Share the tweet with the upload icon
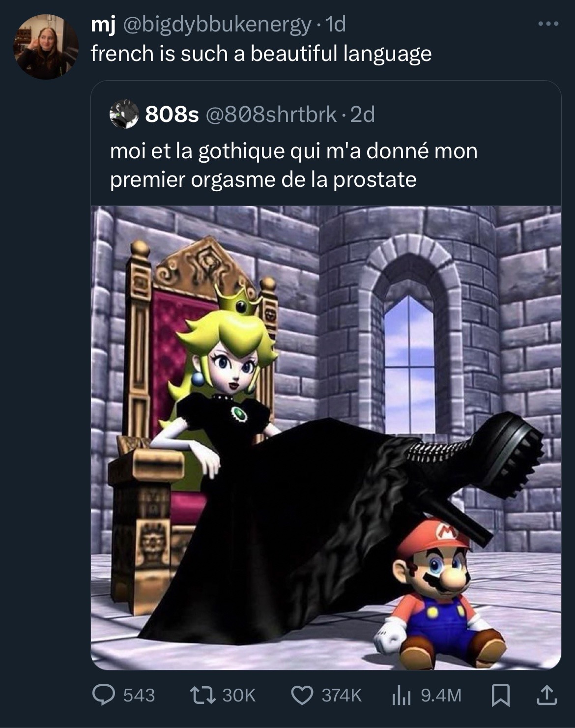 (547, 695)
